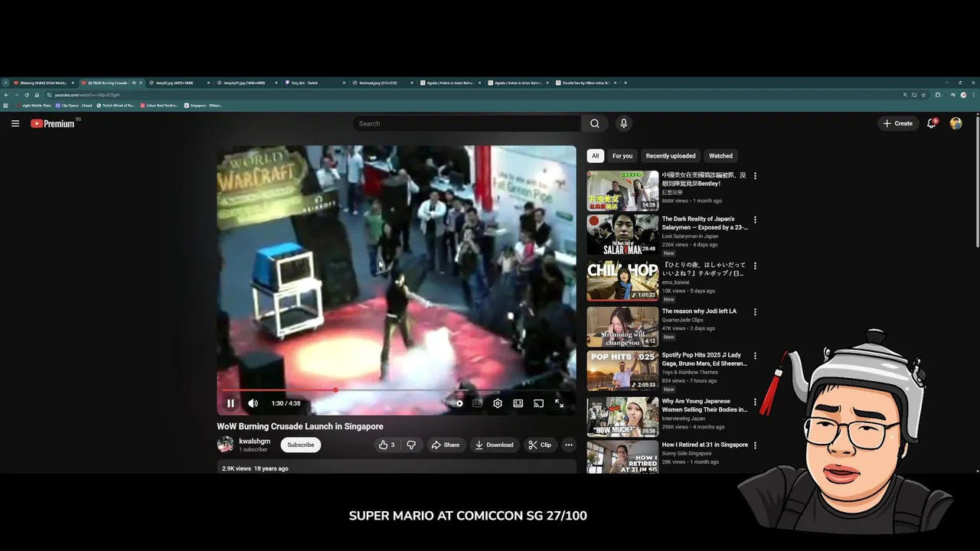Open browser three-dot menu
This screenshot has height=551, width=980.
974,95
